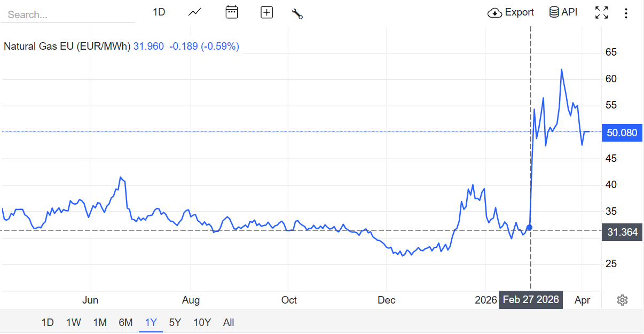This screenshot has height=334, width=644.
Task: Switch to 6M time range
Action: click(125, 322)
